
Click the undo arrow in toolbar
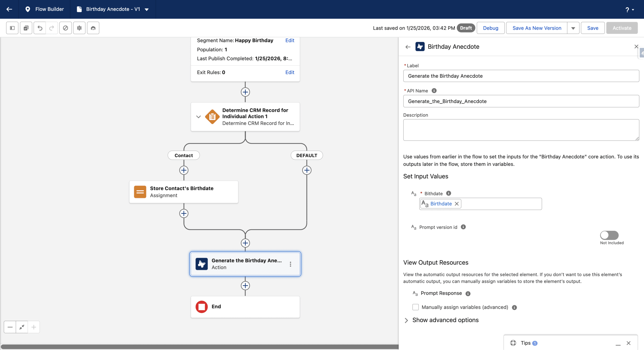[40, 28]
